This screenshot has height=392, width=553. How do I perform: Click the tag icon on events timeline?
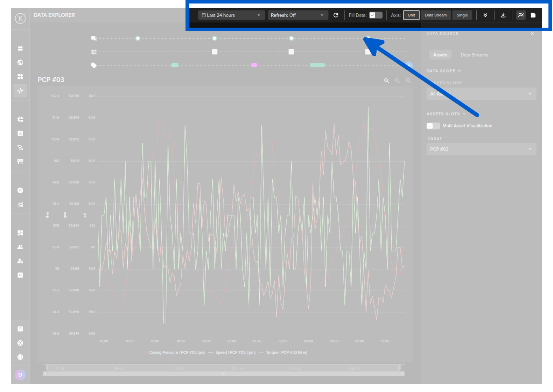[94, 65]
